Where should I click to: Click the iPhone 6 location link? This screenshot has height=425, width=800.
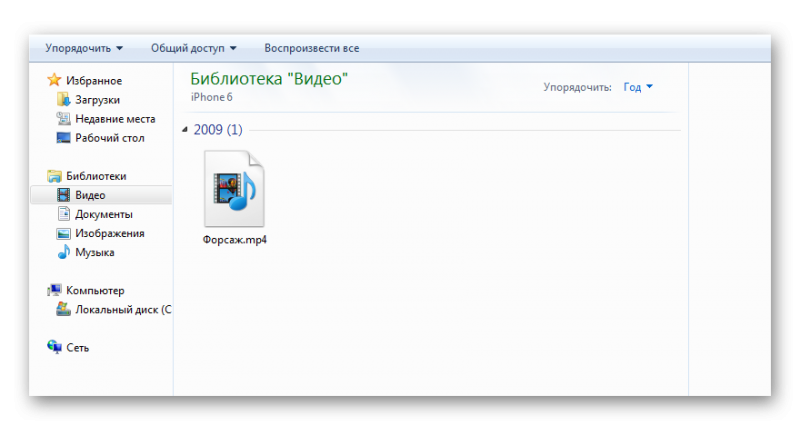(x=214, y=97)
